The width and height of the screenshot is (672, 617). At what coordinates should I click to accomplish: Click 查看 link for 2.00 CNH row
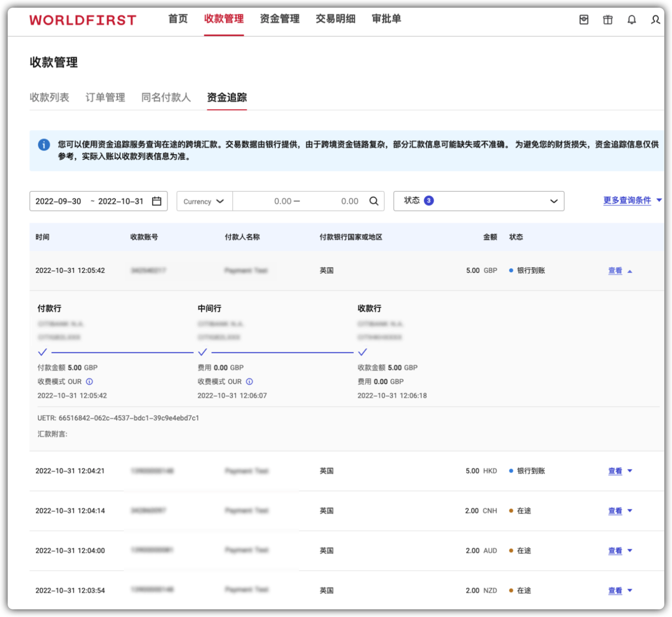click(x=615, y=511)
